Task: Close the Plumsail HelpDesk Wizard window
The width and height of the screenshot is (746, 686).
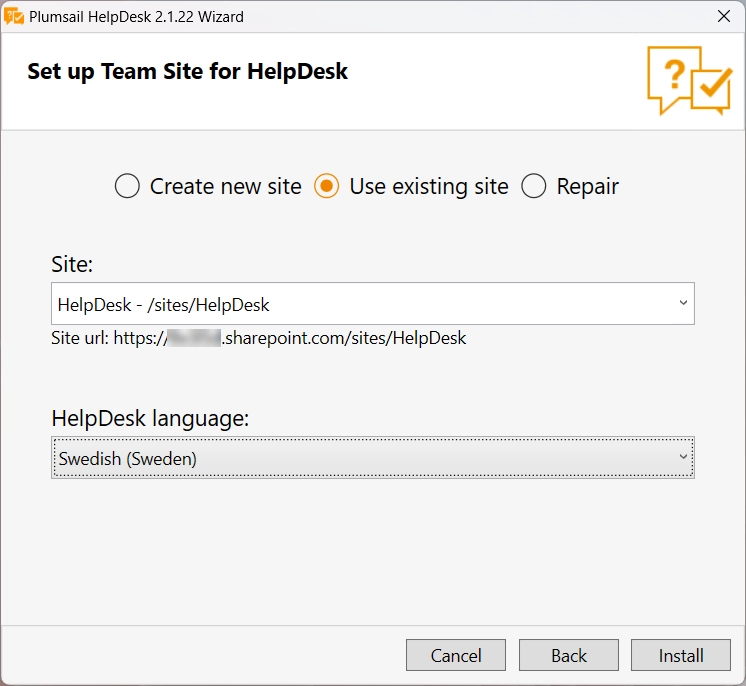Action: (x=724, y=16)
